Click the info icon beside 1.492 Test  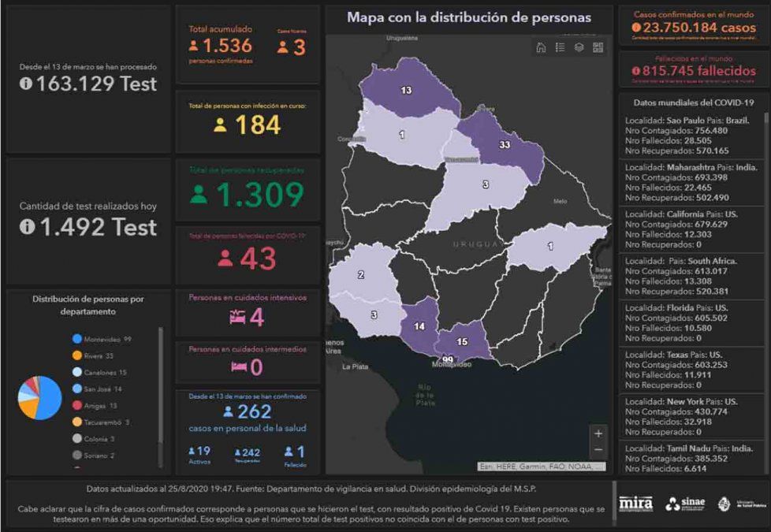[26, 227]
